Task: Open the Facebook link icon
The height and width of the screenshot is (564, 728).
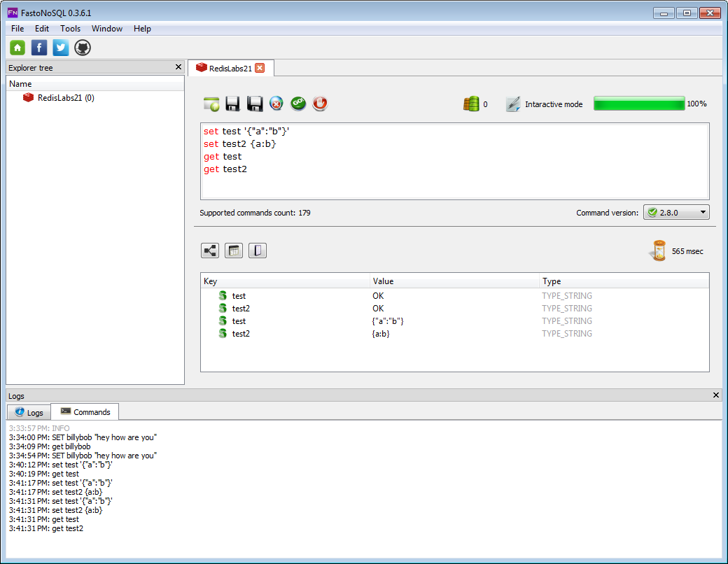Action: pos(39,48)
